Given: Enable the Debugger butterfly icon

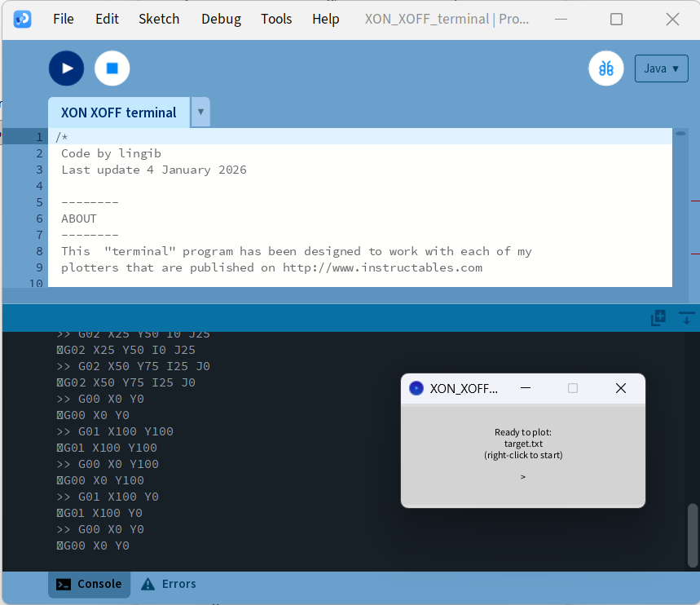Looking at the screenshot, I should coord(605,68).
